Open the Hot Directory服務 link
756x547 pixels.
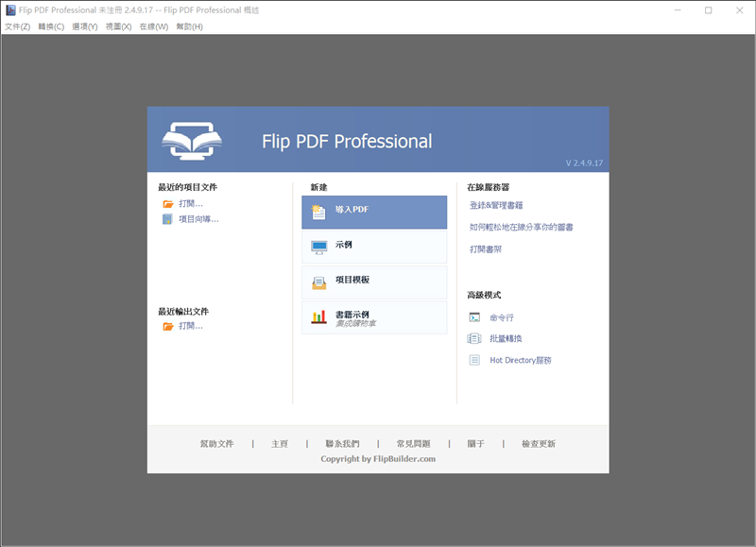pyautogui.click(x=521, y=360)
